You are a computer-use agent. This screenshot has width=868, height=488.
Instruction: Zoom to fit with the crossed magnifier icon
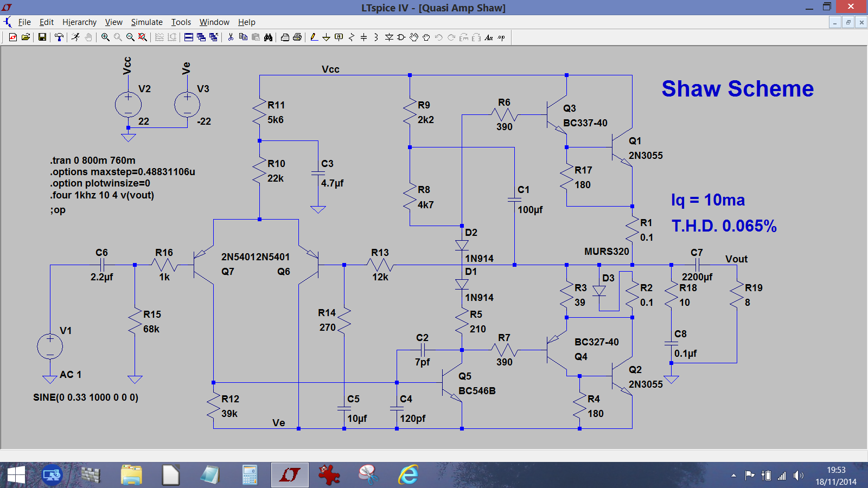click(143, 37)
